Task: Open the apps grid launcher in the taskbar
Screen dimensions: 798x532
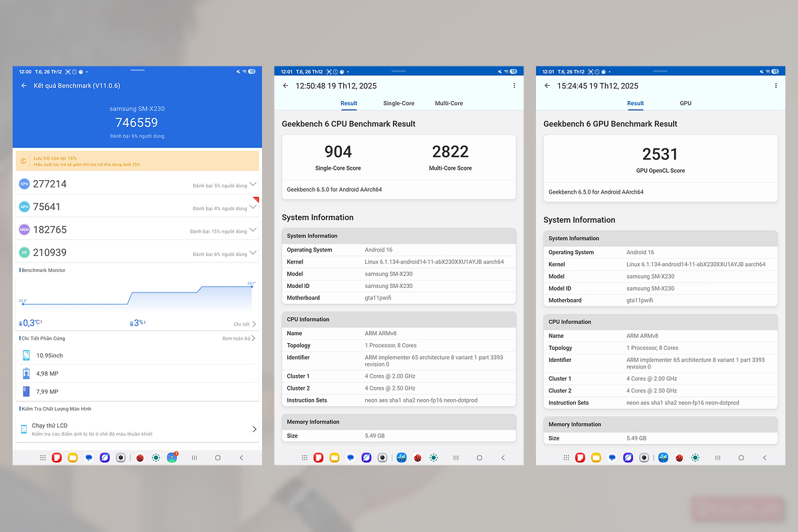Action: click(43, 458)
